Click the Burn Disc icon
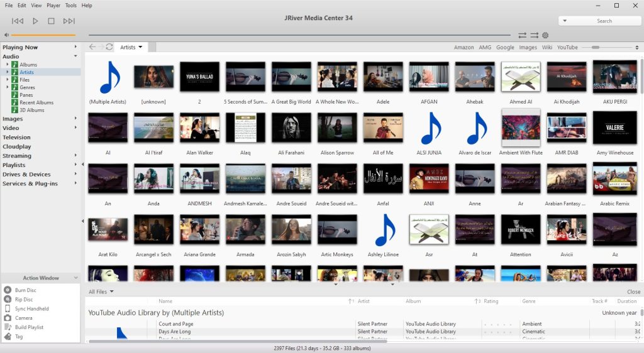The width and height of the screenshot is (644, 353). (x=8, y=290)
